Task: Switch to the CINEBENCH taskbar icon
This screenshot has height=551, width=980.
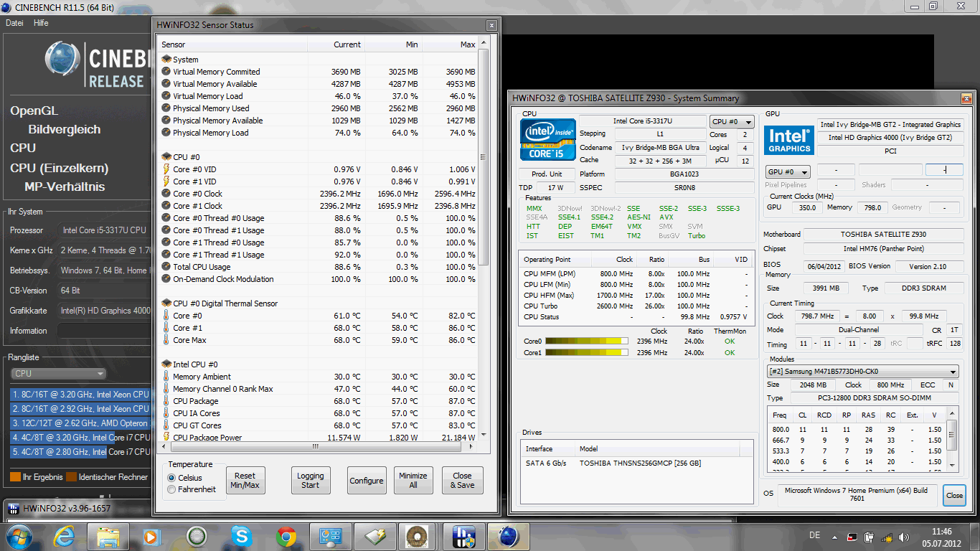Action: click(x=507, y=536)
